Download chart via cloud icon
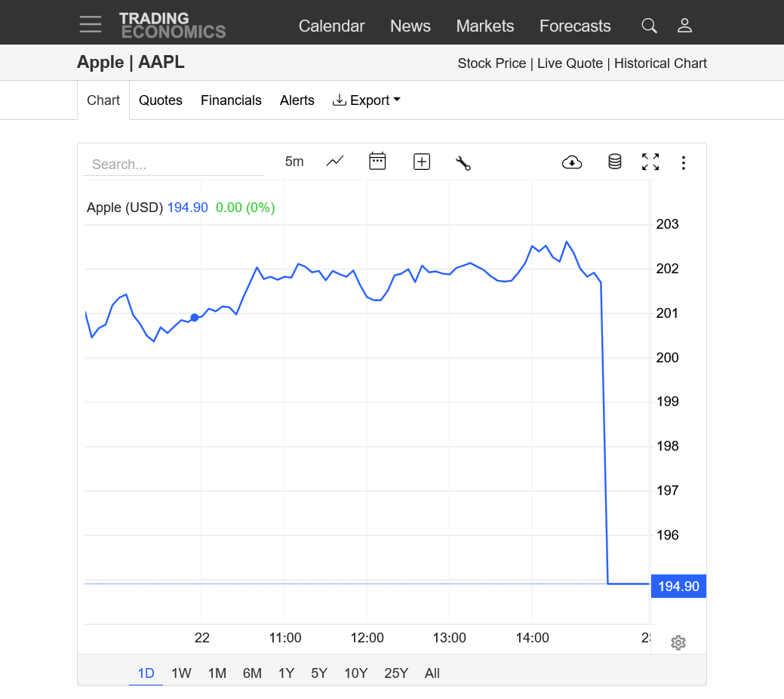Viewport: 784px width, 699px height. coord(572,162)
